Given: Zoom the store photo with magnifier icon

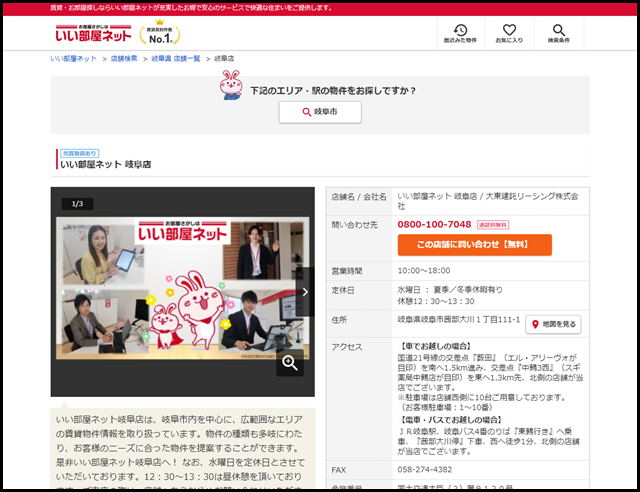Looking at the screenshot, I should 290,363.
